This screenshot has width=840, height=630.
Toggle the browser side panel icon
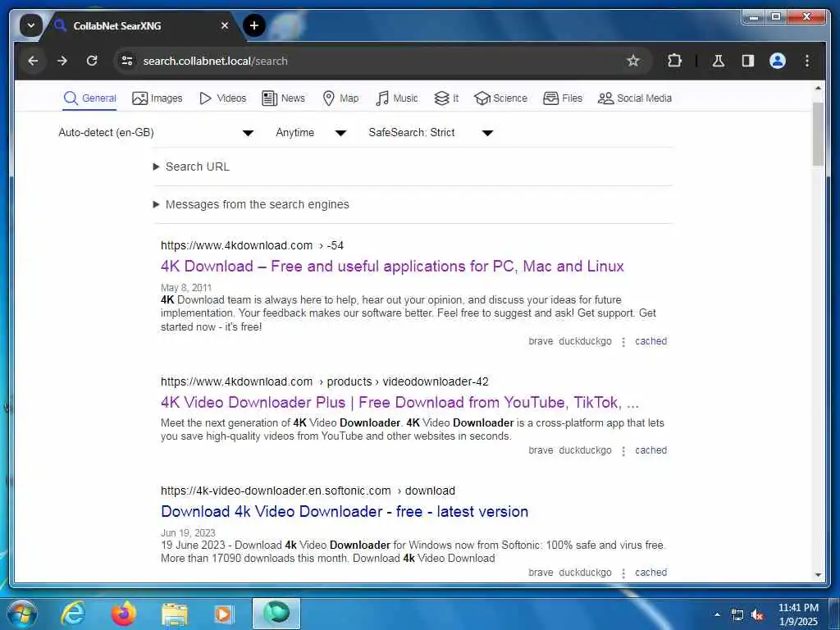click(748, 61)
